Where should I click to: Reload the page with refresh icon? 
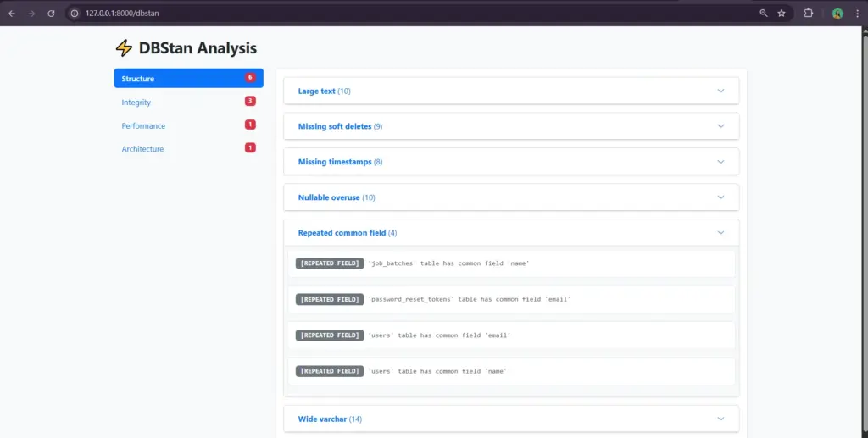(x=52, y=14)
